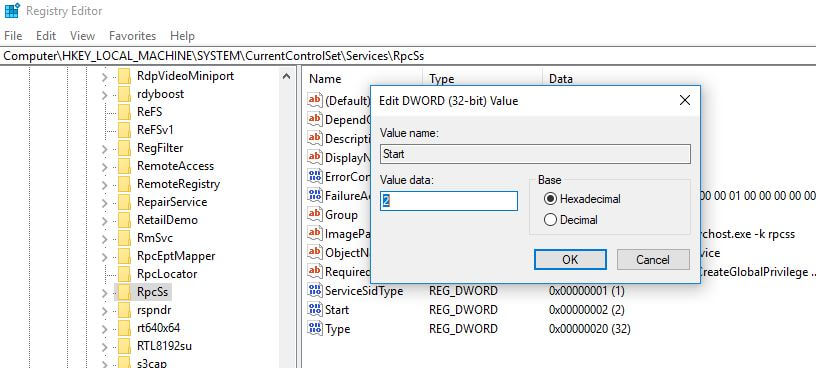816x368 pixels.
Task: Select the RdpVideoMiniport folder icon
Action: 124,77
